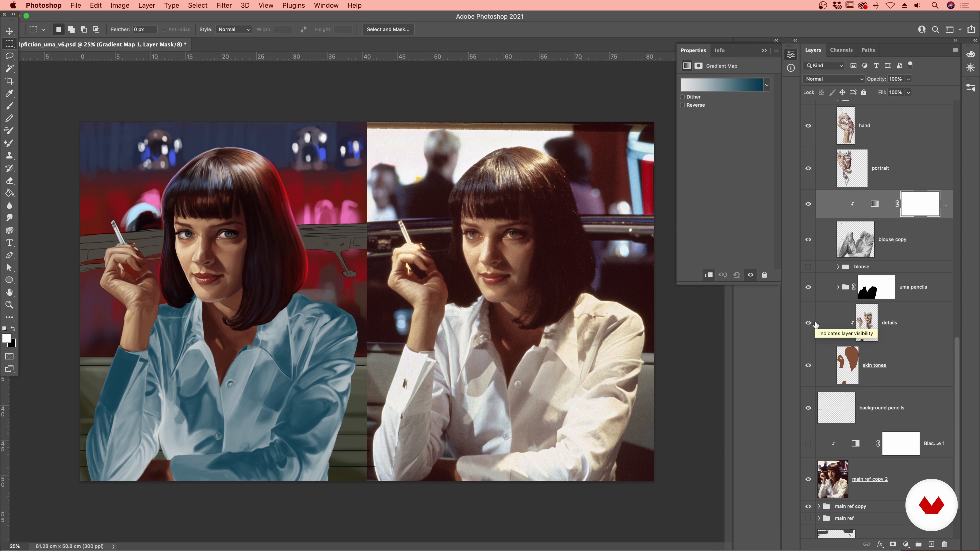980x551 pixels.
Task: Add layer style fx icon in Layers panel
Action: tap(879, 544)
